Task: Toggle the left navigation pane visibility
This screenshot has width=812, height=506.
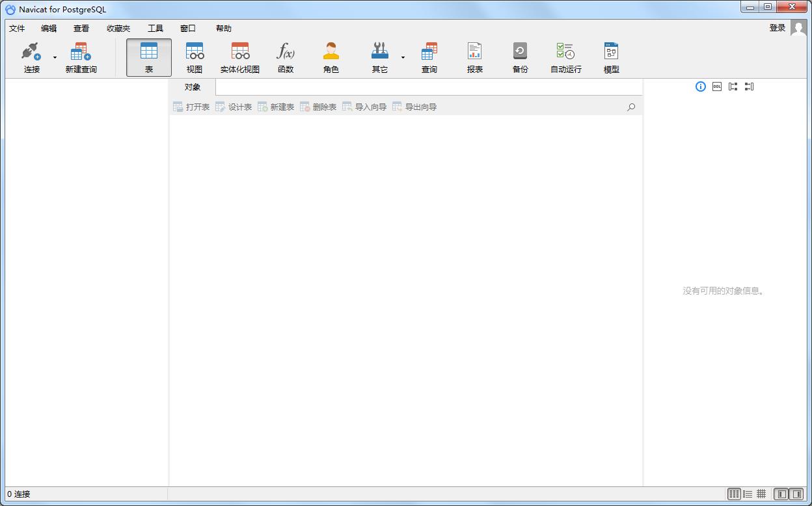Action: pos(781,494)
